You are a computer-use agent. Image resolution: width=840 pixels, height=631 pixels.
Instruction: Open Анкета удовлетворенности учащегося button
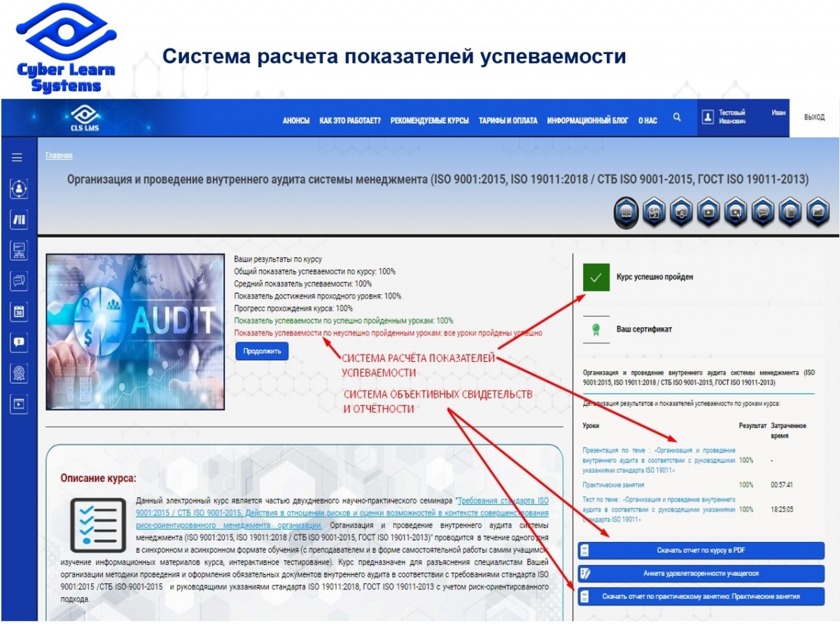[701, 574]
